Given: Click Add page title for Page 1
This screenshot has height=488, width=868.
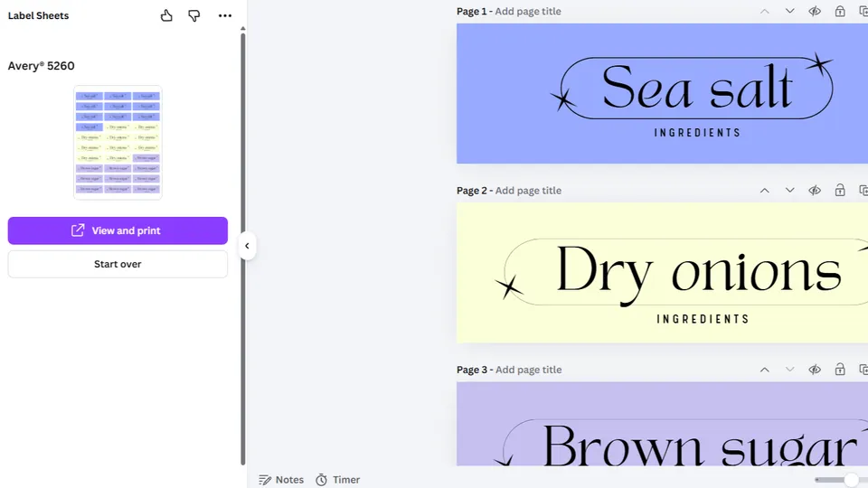Looking at the screenshot, I should point(527,11).
